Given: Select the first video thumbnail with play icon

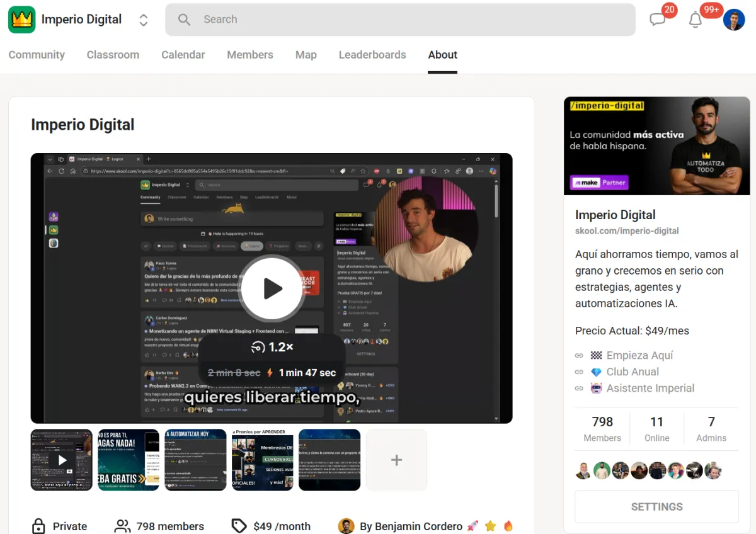Looking at the screenshot, I should click(x=62, y=460).
